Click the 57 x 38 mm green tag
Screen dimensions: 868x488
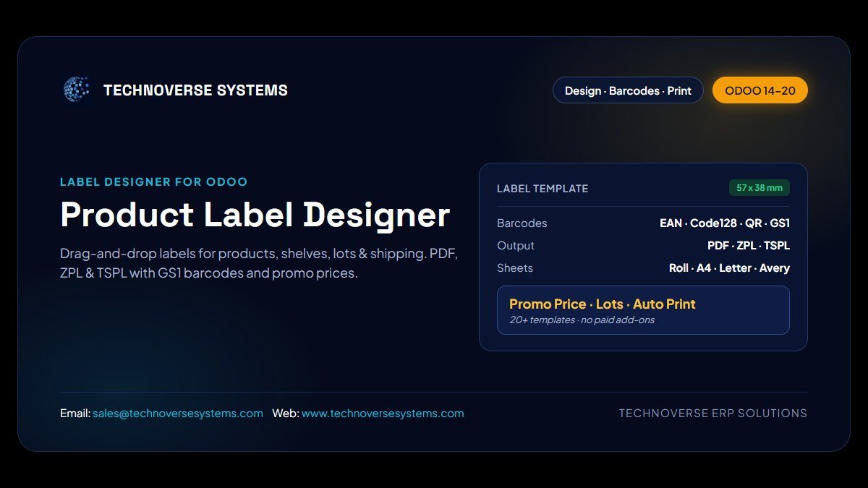tap(759, 188)
